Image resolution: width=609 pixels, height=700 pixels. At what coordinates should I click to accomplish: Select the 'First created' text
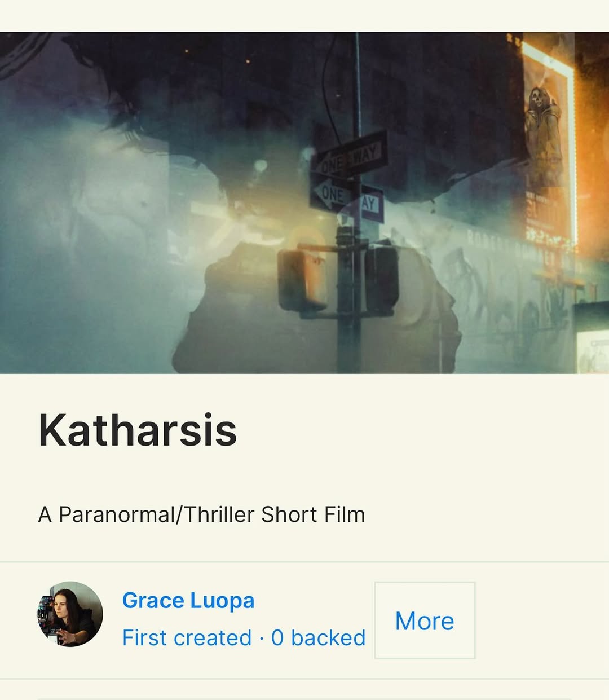click(187, 638)
